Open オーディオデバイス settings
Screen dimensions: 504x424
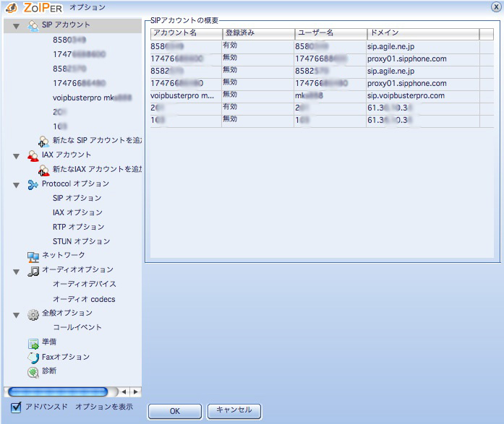tap(85, 284)
